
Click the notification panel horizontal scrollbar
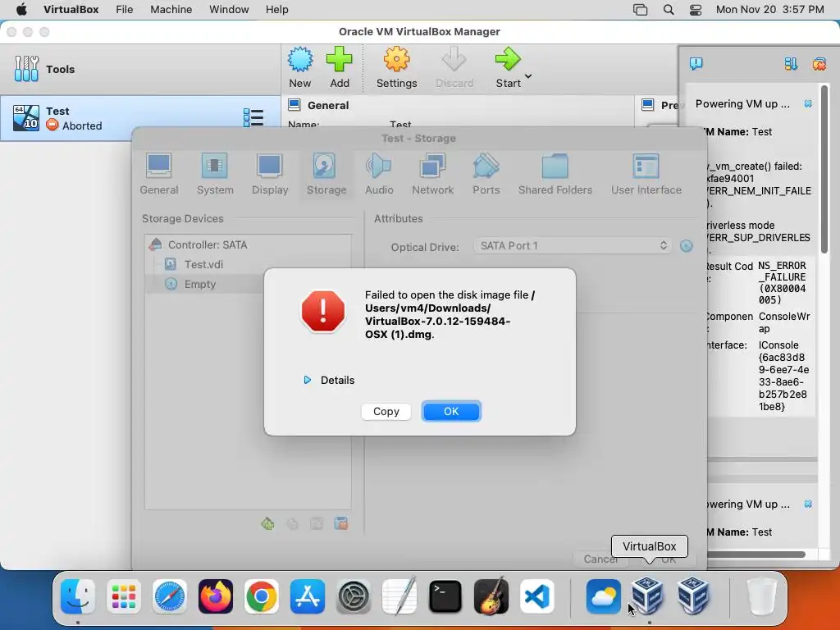(756, 555)
